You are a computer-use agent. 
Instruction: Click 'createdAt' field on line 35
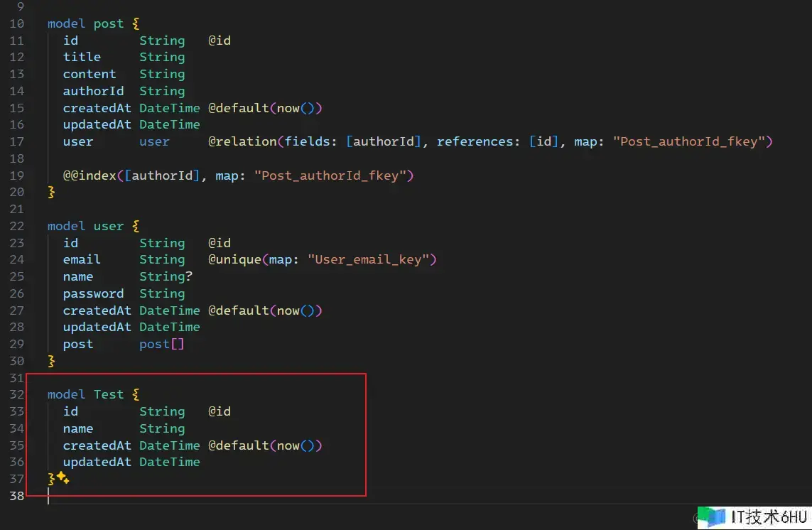[97, 445]
